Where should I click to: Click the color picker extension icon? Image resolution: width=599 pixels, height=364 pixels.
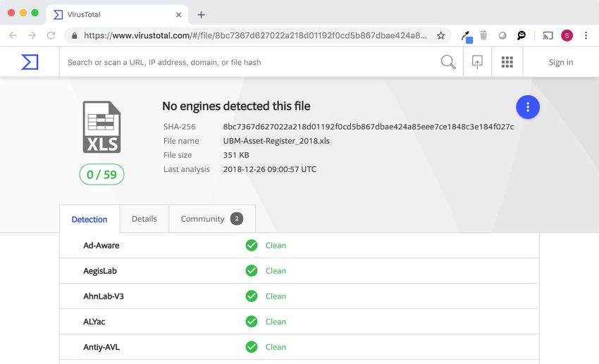click(467, 37)
